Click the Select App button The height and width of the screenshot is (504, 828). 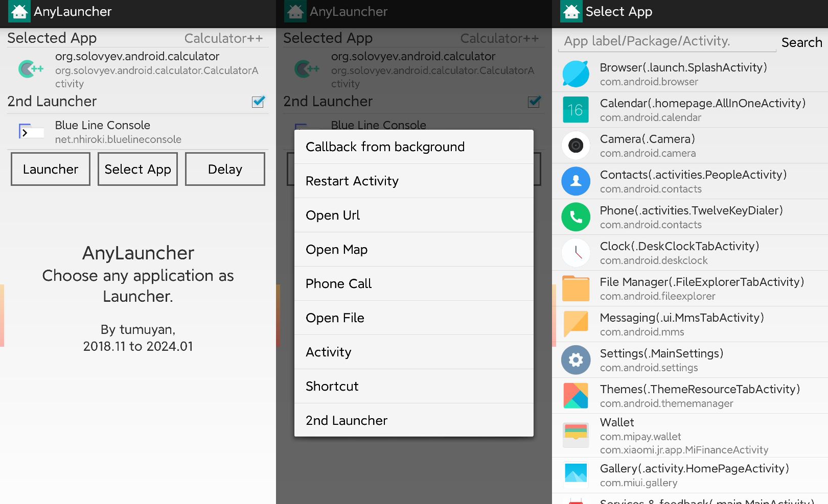coord(137,169)
